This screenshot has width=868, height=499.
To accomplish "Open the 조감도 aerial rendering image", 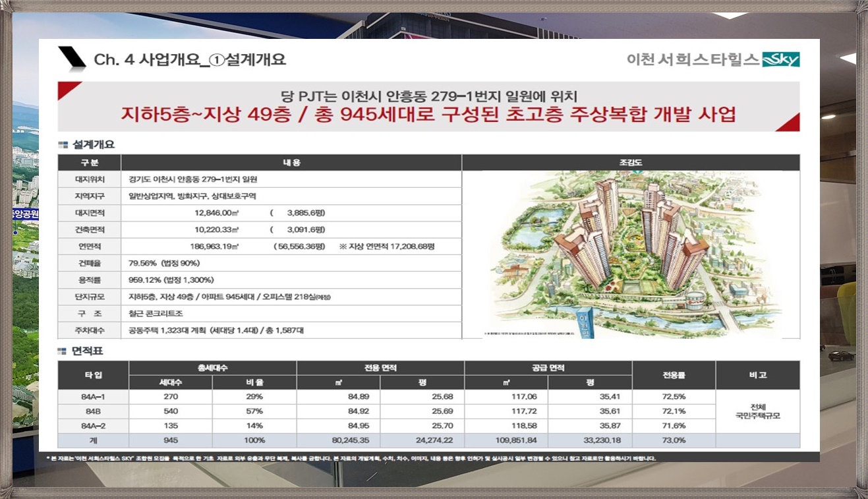I will pyautogui.click(x=631, y=255).
